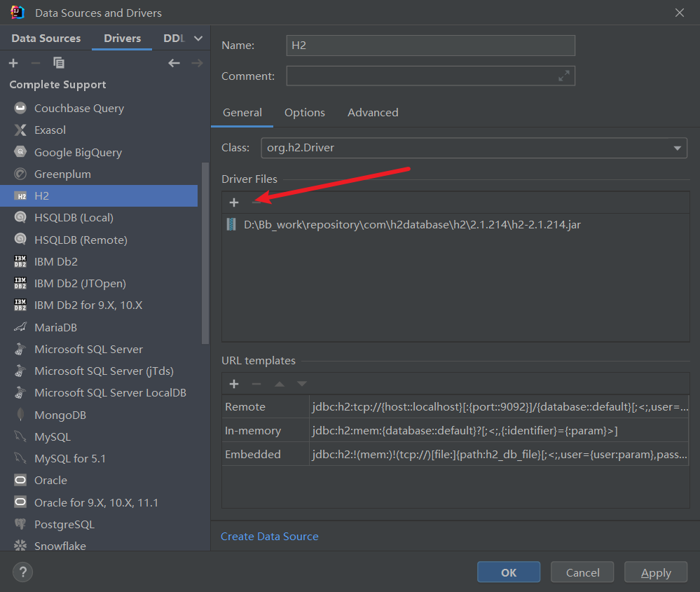
Task: Duplicate the selected driver with the copy icon
Action: [58, 63]
